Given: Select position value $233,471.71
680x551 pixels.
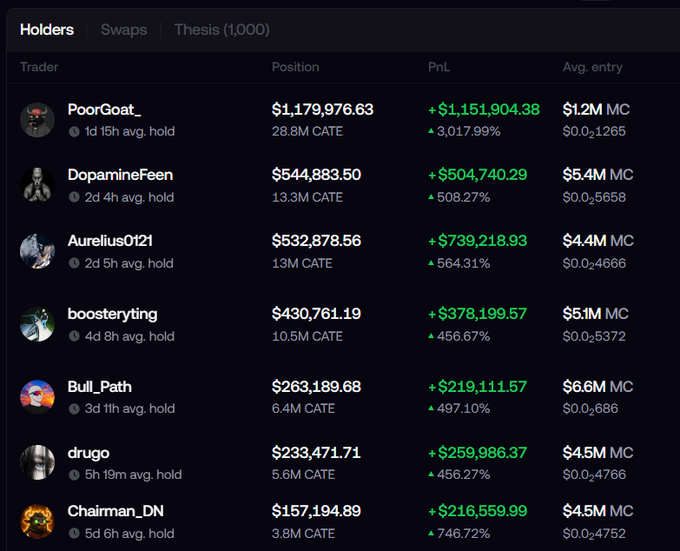Looking at the screenshot, I should [316, 453].
